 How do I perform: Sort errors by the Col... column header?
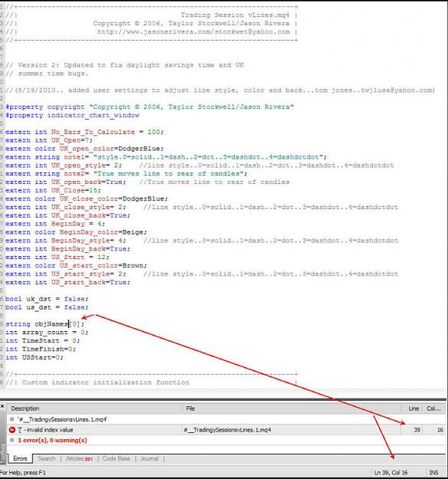pyautogui.click(x=434, y=408)
